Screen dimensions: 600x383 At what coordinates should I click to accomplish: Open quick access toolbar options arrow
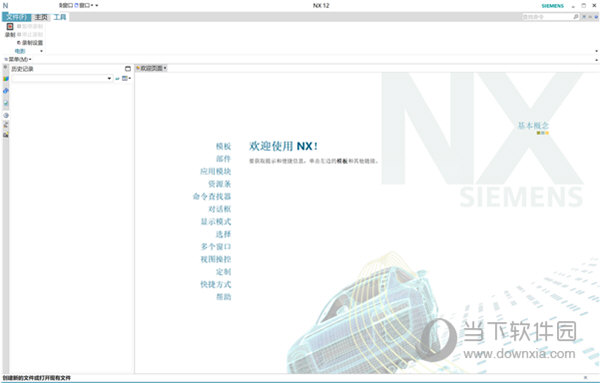[97, 5]
